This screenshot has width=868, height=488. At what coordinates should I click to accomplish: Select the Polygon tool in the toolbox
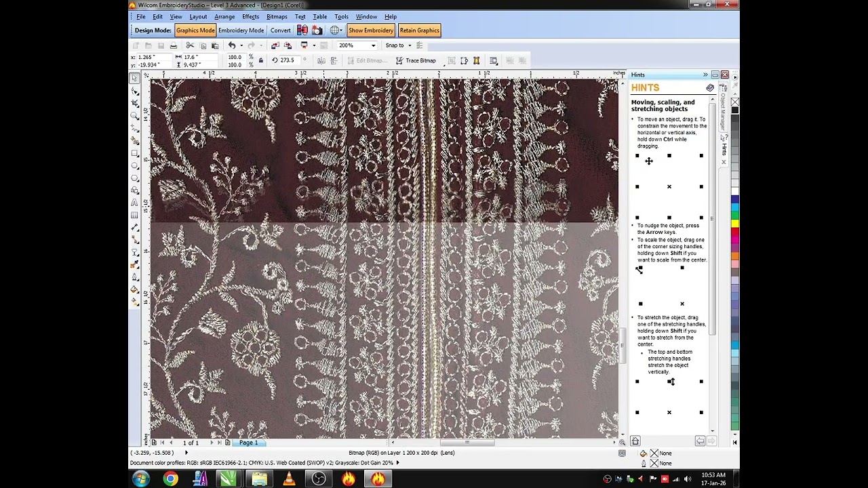click(x=134, y=178)
